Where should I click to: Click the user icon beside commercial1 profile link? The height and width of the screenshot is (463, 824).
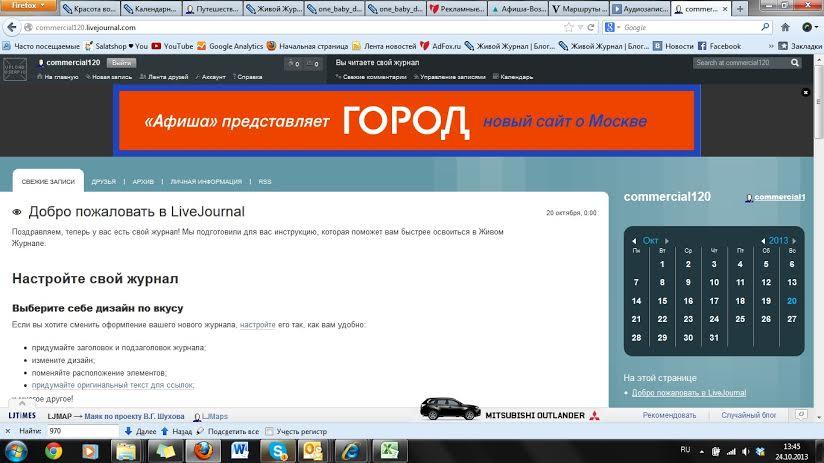749,198
